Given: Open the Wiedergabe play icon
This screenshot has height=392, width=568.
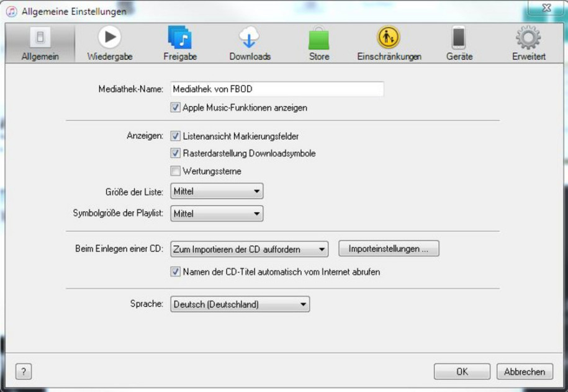Looking at the screenshot, I should [109, 37].
